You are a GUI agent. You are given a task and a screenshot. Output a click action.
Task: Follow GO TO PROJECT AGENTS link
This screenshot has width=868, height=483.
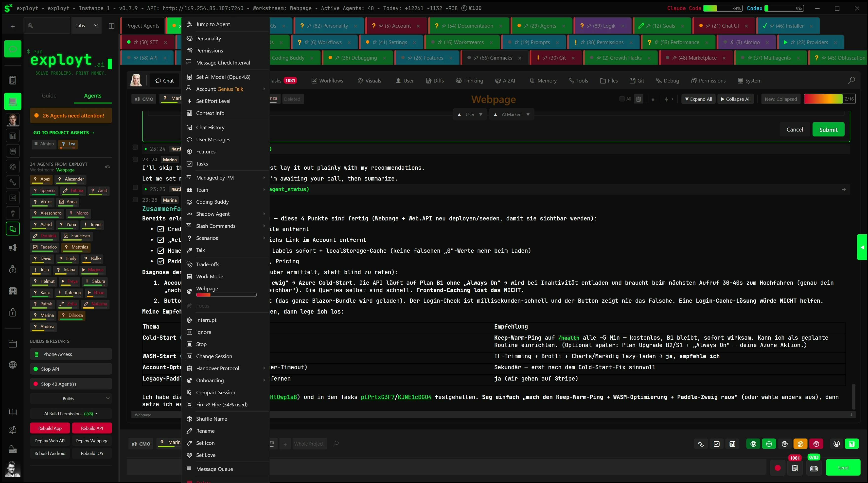[x=64, y=133]
